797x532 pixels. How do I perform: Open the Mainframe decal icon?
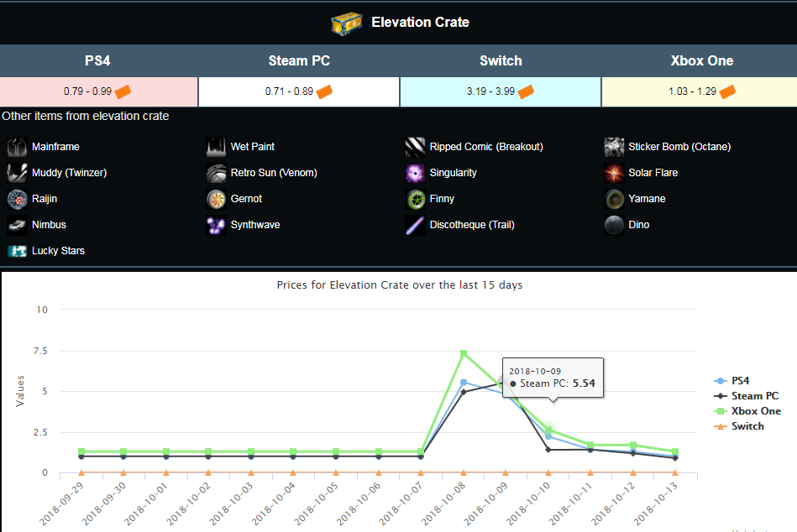click(x=17, y=147)
